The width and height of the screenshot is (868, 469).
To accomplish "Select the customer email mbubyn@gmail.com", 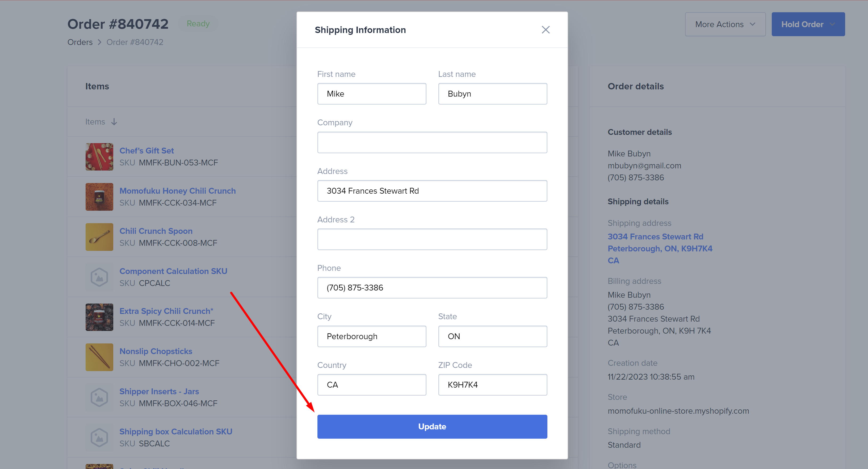I will (x=644, y=165).
